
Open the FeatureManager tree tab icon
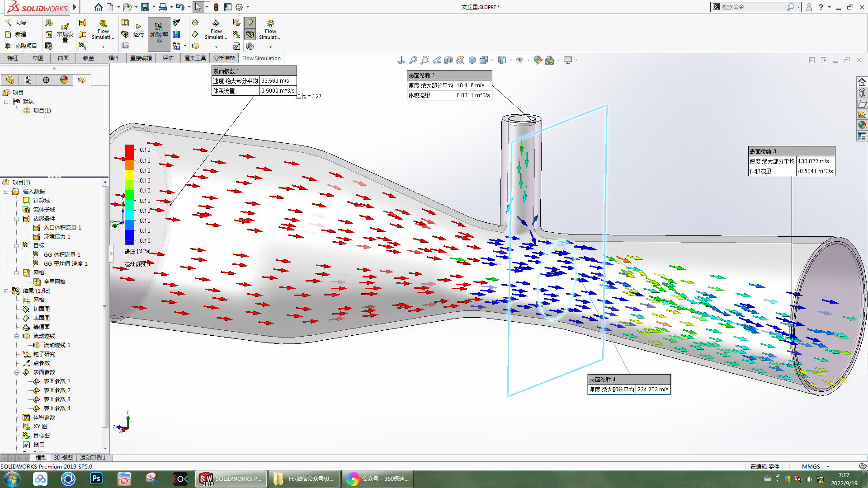(10, 80)
